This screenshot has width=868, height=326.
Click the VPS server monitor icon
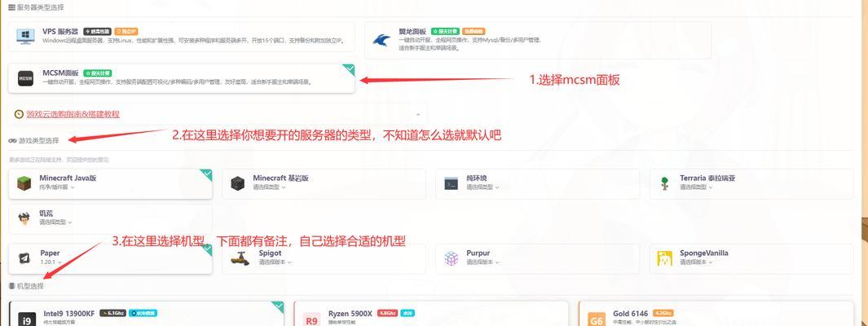click(x=25, y=36)
